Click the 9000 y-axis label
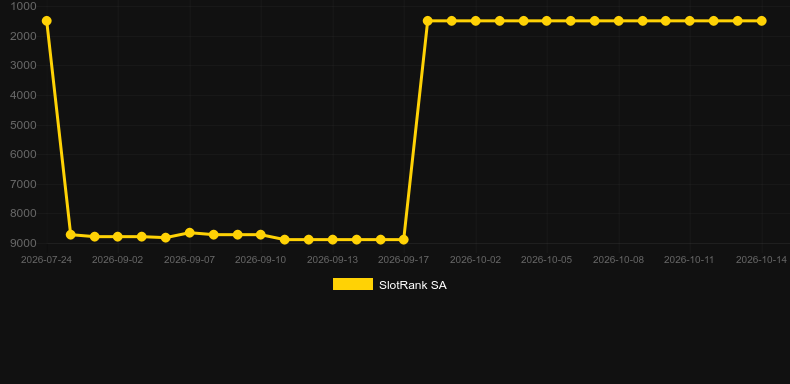The height and width of the screenshot is (384, 790). [x=23, y=243]
